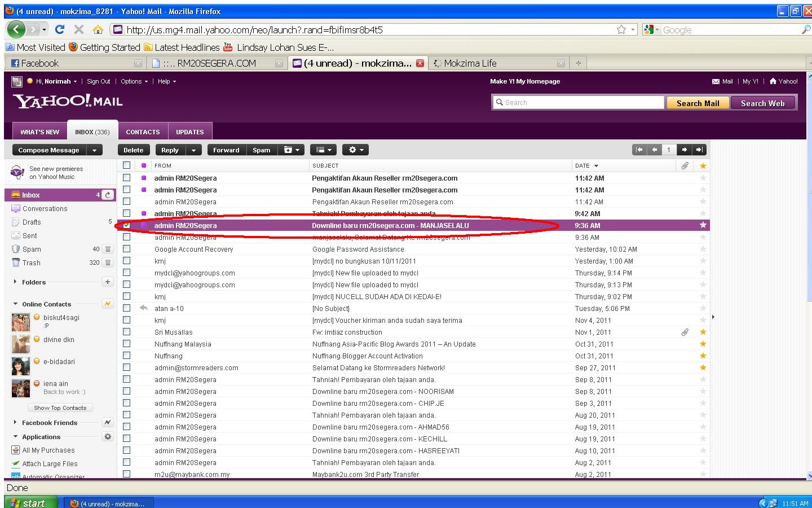
Task: Open the Help menu in header
Action: click(167, 81)
